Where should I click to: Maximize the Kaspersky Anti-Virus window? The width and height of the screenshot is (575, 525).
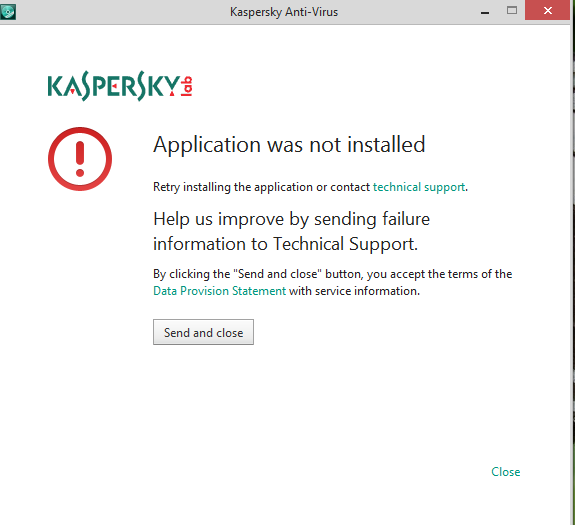pos(512,11)
